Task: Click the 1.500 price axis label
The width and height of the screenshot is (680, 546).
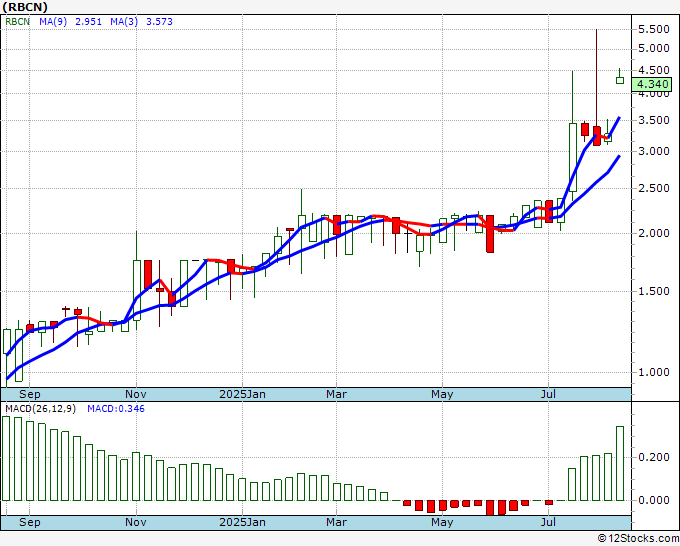Action: point(654,291)
